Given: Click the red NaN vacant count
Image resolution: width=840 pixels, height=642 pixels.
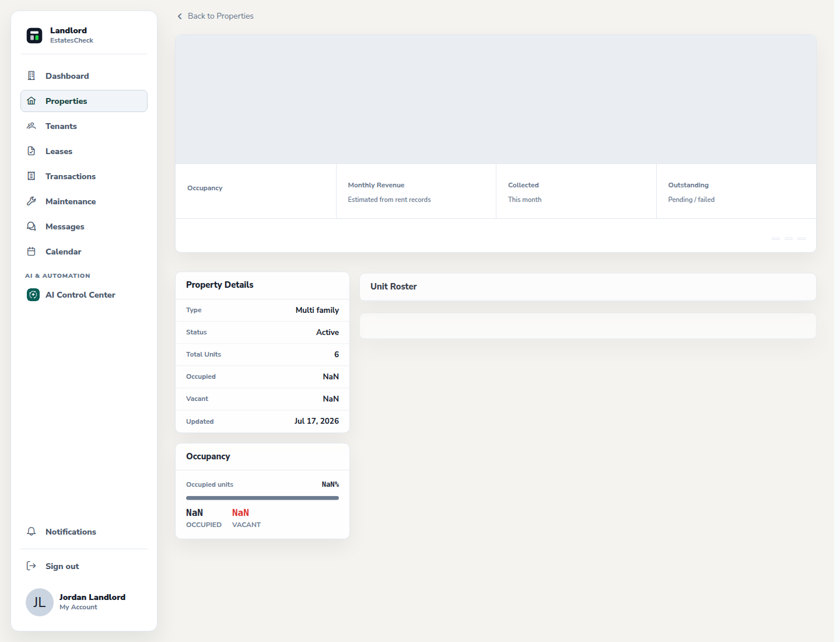Looking at the screenshot, I should (240, 512).
